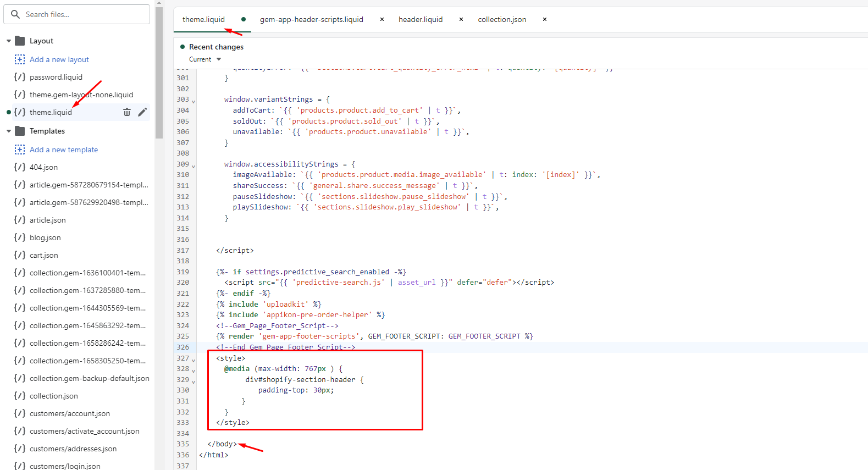Close the gem-app-header-scripts.liquid tab

(382, 19)
